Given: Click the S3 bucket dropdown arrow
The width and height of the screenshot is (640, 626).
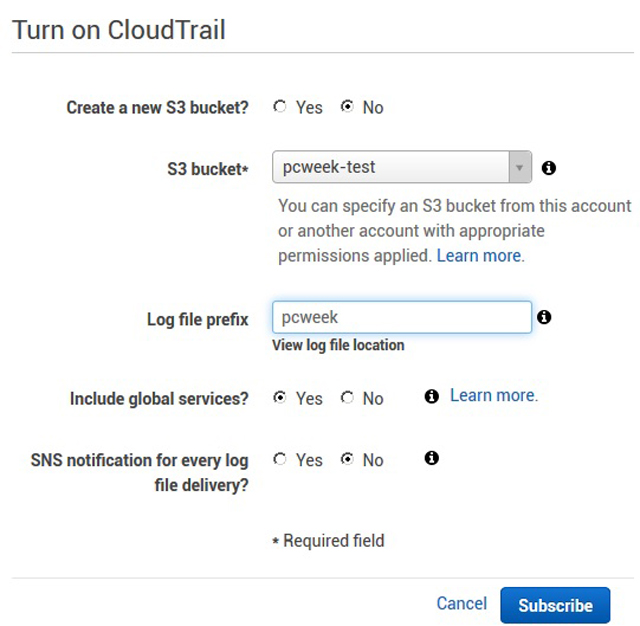Looking at the screenshot, I should pos(520,167).
